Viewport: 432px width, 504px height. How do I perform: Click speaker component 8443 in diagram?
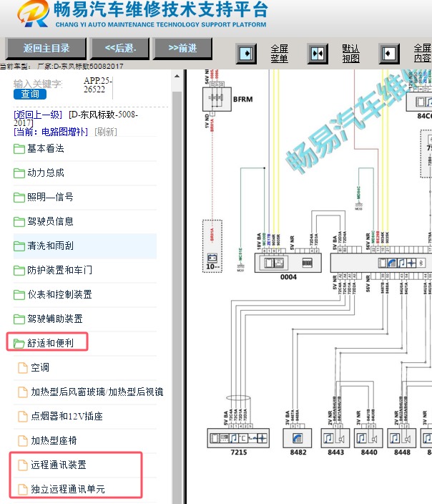[335, 438]
